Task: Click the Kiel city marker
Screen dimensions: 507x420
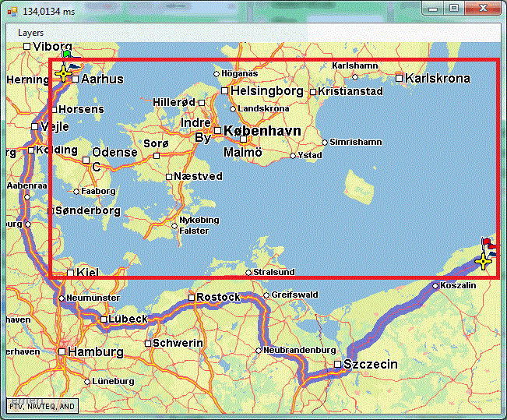Action: (x=71, y=273)
